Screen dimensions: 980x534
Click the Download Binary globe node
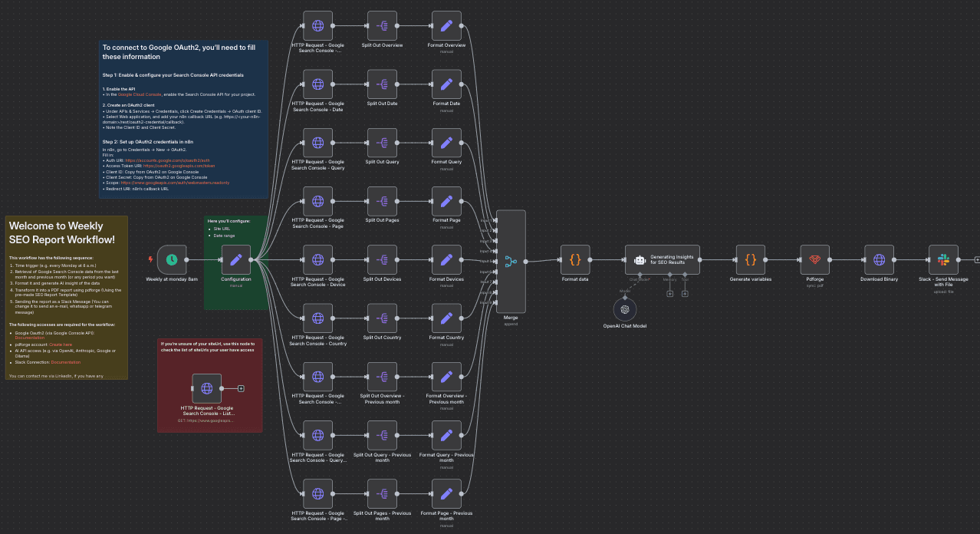pos(879,260)
